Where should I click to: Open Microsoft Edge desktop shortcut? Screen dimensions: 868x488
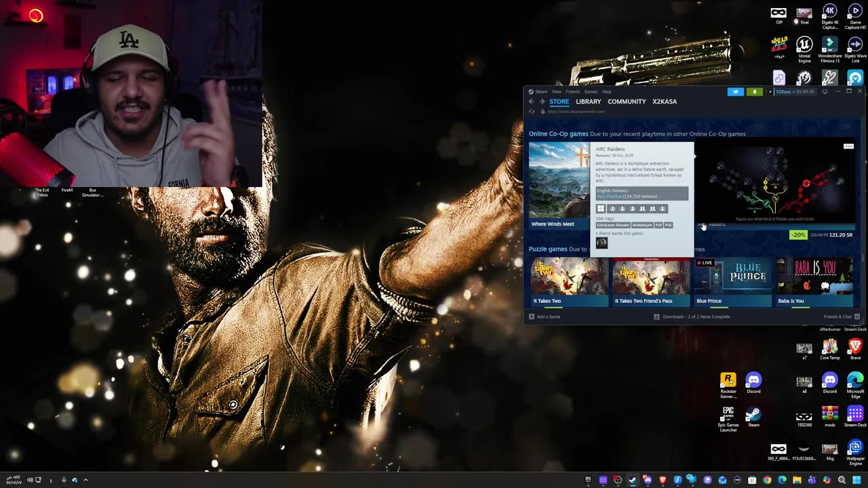pos(855,385)
